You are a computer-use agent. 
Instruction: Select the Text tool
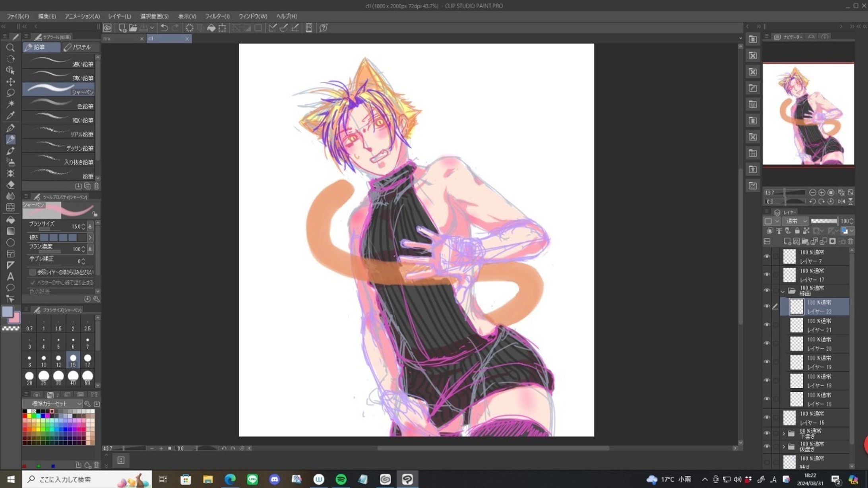click(11, 277)
